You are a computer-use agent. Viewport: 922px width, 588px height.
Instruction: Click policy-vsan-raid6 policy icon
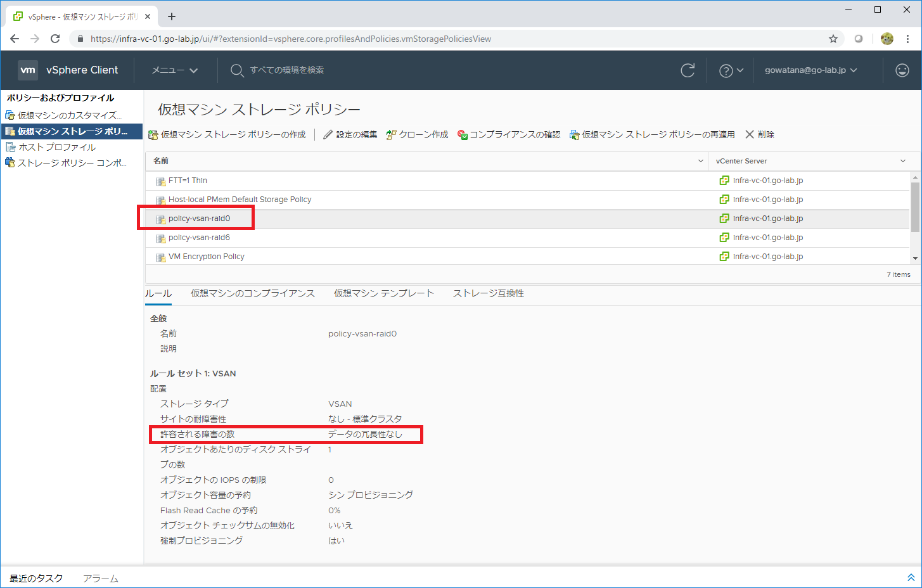pyautogui.click(x=161, y=238)
